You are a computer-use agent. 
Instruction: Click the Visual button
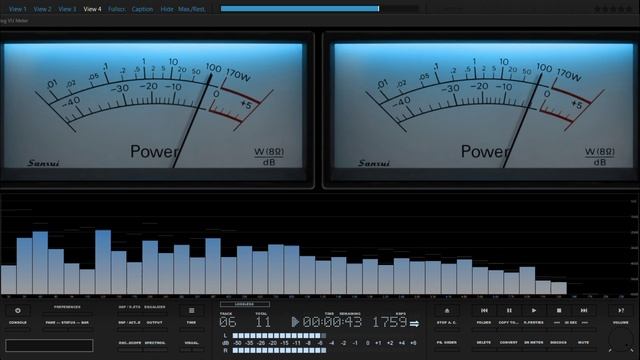click(191, 343)
